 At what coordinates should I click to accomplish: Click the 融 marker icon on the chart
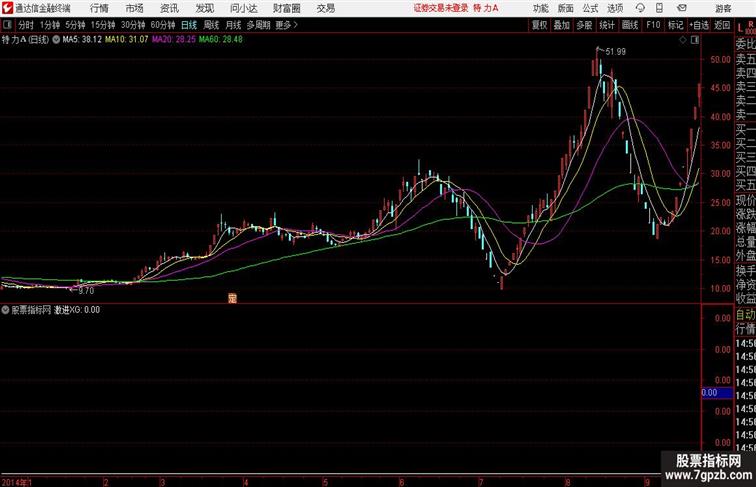tap(232, 298)
